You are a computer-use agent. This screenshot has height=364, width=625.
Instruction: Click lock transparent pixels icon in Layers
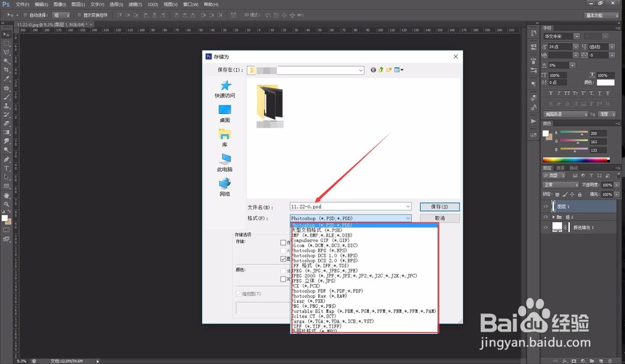[557, 194]
